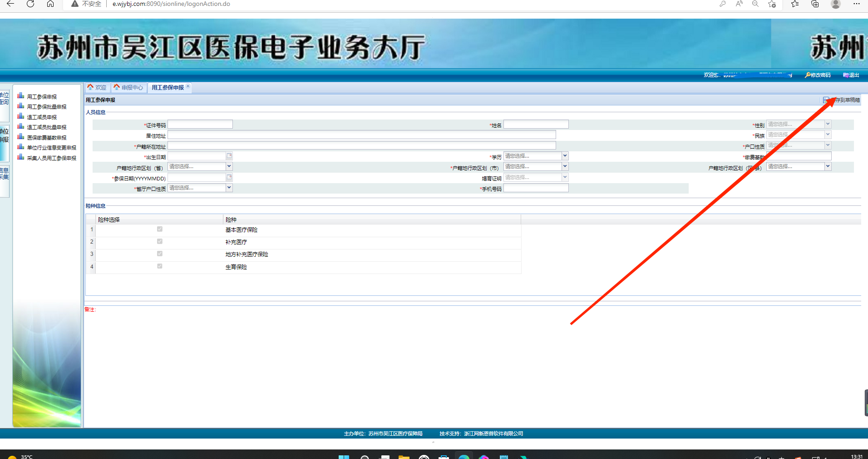Open 退工减员批量申报 in the sidebar
This screenshot has height=459, width=868.
coord(47,127)
